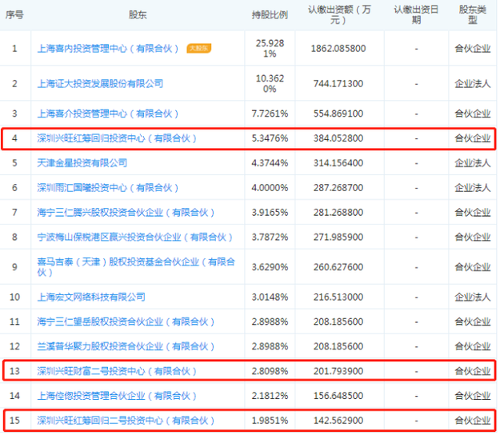The height and width of the screenshot is (435, 504).
Task: Select the 1.9851% shareholding value
Action: pyautogui.click(x=270, y=421)
